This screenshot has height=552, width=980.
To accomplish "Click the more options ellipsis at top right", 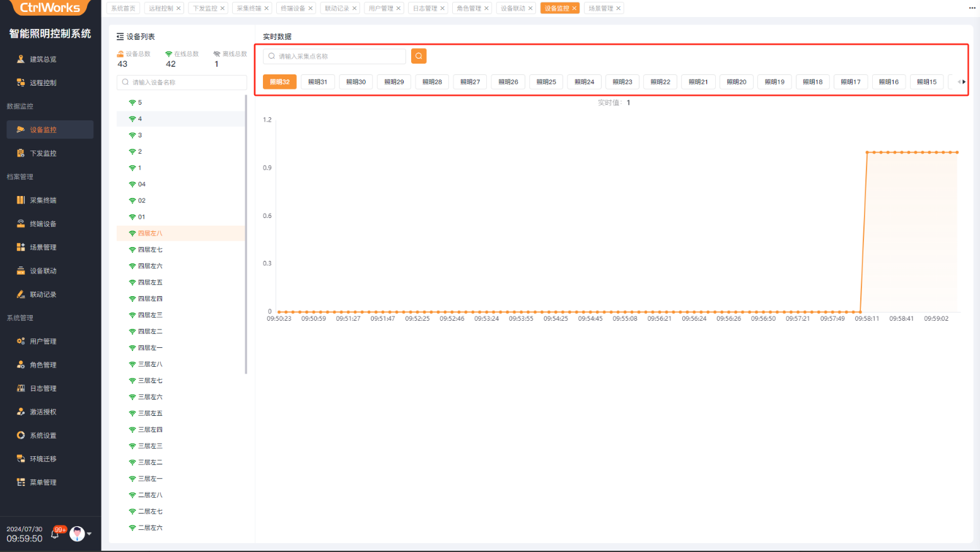I will (972, 8).
